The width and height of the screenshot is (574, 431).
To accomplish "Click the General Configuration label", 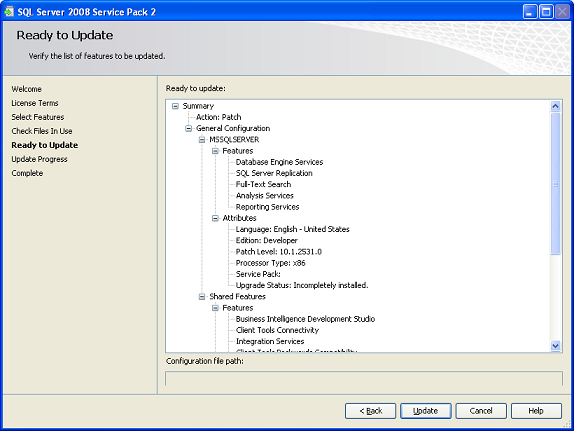I will click(x=233, y=129).
